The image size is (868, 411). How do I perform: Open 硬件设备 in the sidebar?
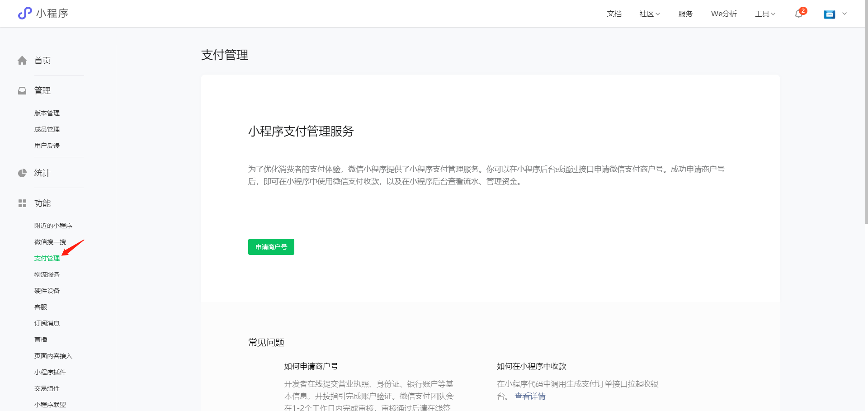[x=47, y=291]
